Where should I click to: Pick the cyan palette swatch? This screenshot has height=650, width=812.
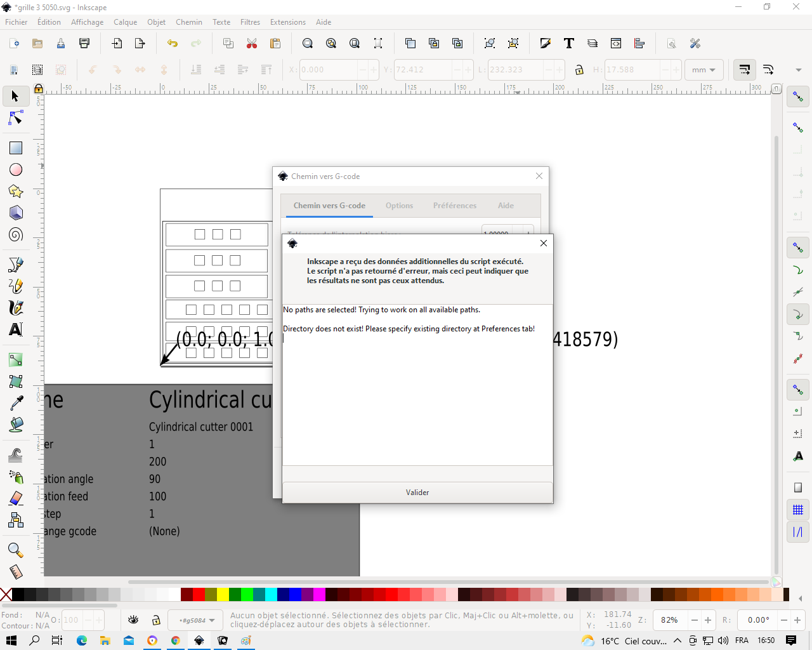click(271, 594)
